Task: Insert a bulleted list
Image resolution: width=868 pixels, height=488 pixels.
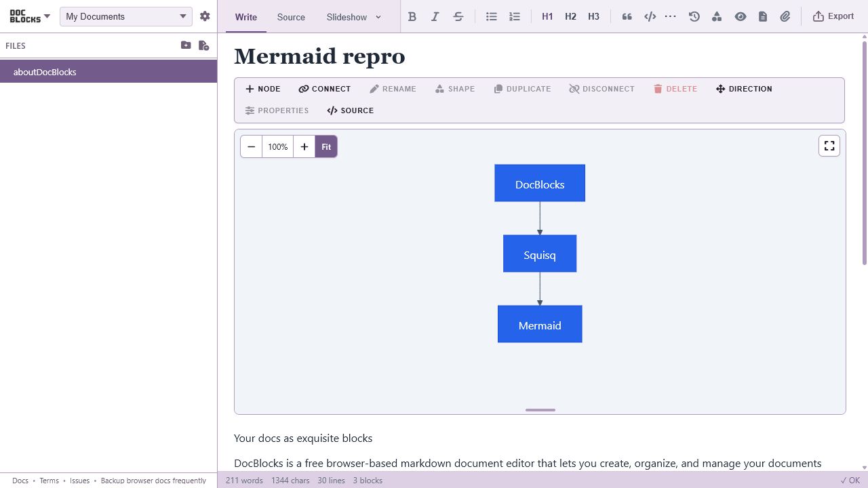Action: tap(492, 16)
